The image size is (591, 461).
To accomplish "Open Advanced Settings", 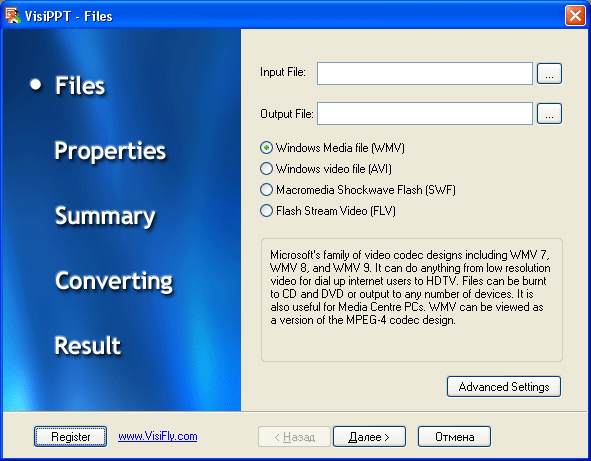I will [504, 387].
